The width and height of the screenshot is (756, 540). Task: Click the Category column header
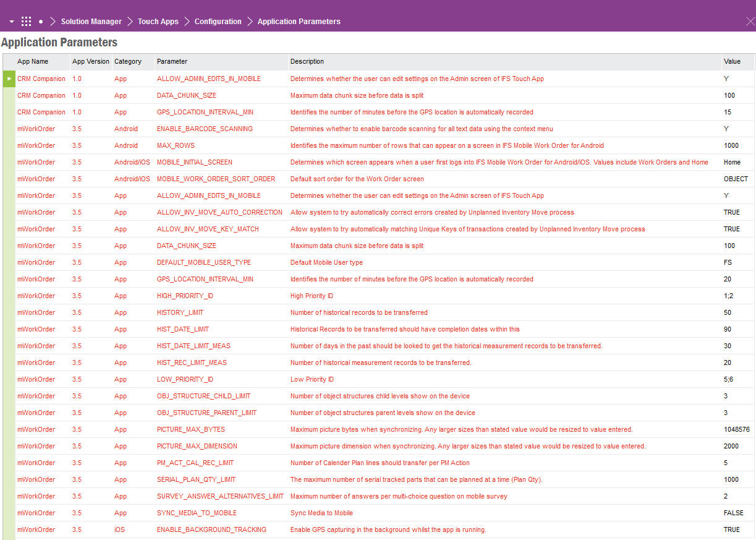(x=128, y=62)
